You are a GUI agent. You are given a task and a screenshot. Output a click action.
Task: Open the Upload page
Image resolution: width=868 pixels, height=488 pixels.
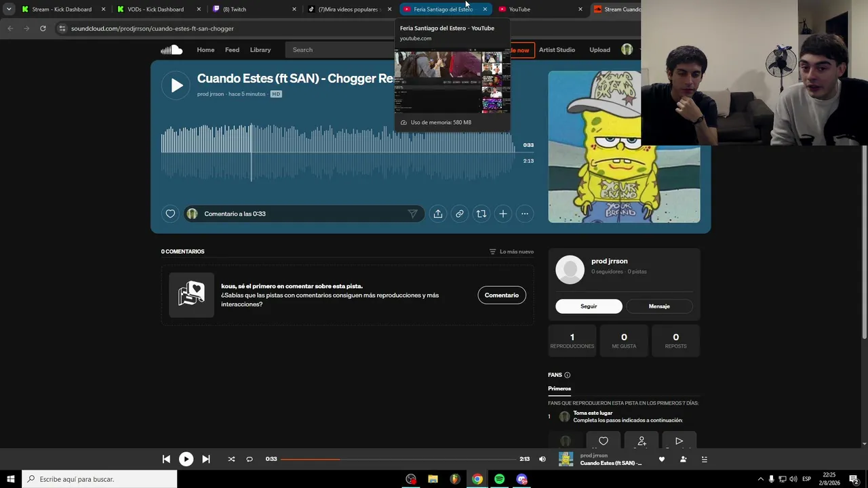[599, 49]
